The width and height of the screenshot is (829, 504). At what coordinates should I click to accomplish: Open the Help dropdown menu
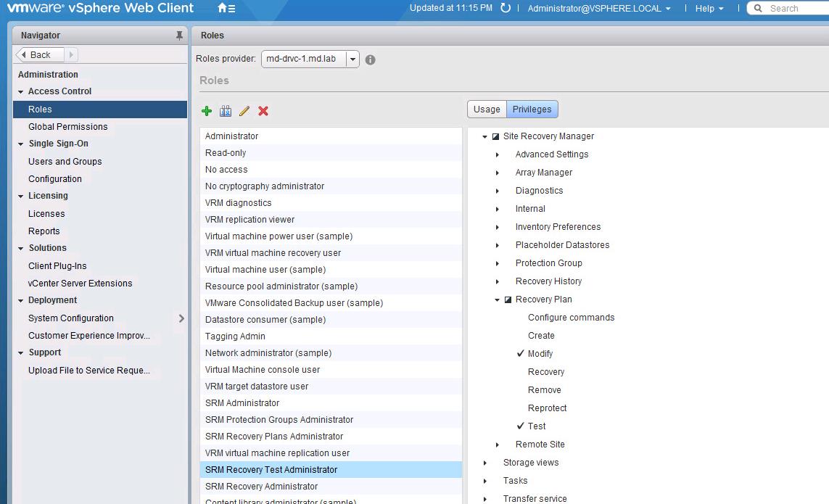point(709,9)
